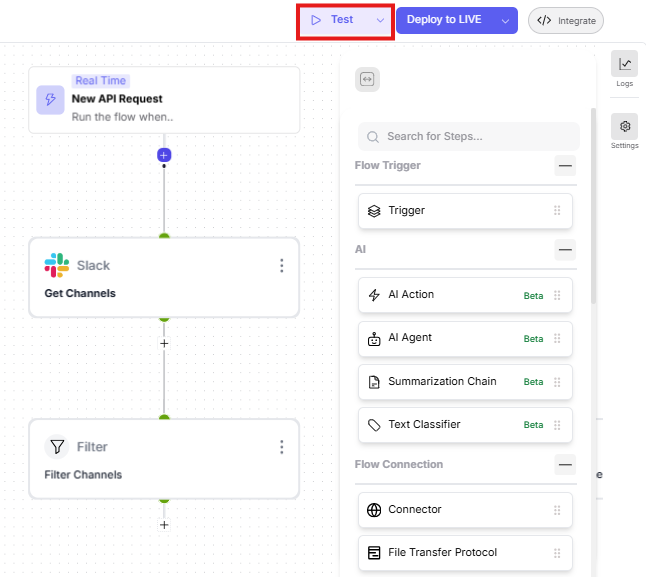Viewport: 646px width, 577px height.
Task: Open the Logs panel icon
Action: click(625, 66)
